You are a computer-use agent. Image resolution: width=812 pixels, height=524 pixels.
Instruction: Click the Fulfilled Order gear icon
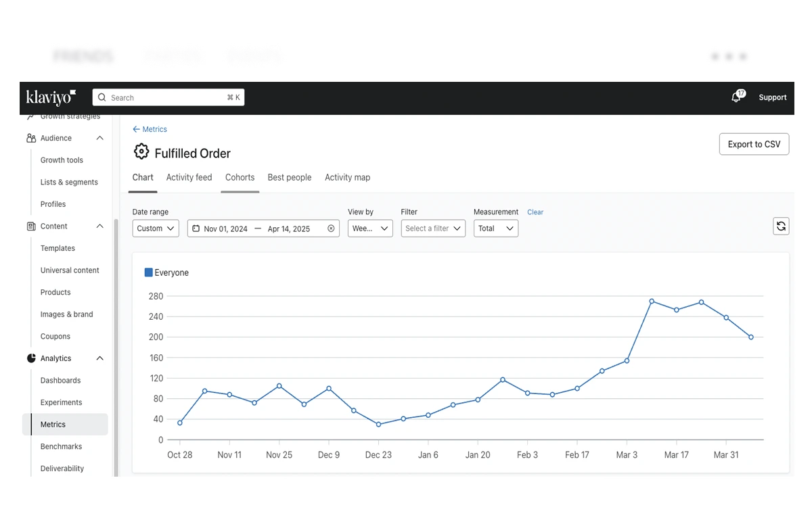point(141,152)
